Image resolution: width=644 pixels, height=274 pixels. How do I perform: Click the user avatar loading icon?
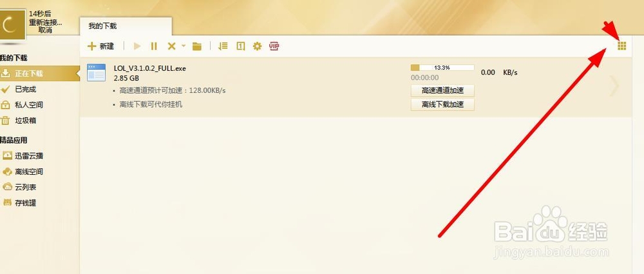click(12, 24)
